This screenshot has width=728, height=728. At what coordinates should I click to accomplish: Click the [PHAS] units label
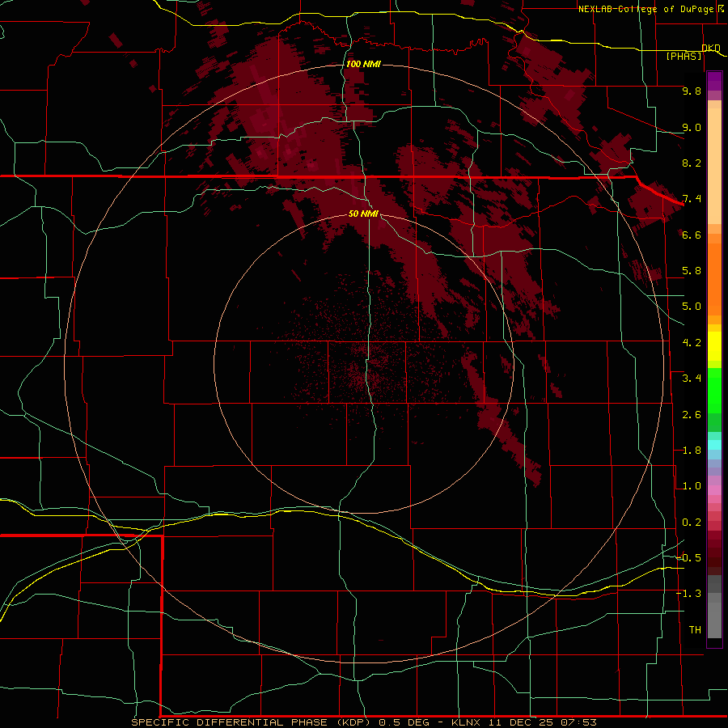(x=684, y=57)
